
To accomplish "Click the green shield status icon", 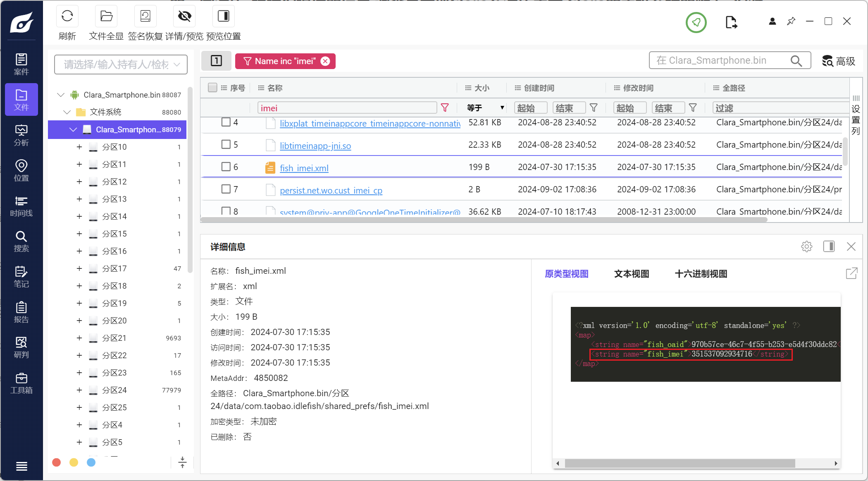I will (696, 22).
